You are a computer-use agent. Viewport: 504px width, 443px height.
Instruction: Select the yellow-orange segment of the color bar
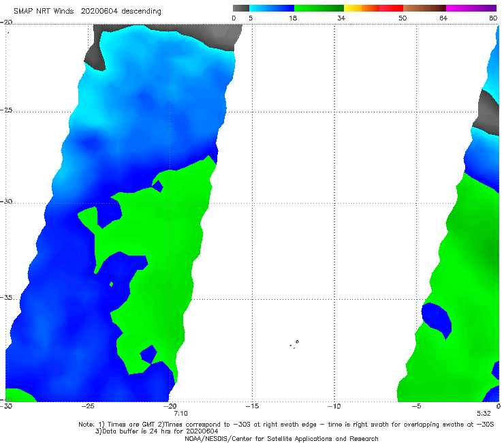362,8
